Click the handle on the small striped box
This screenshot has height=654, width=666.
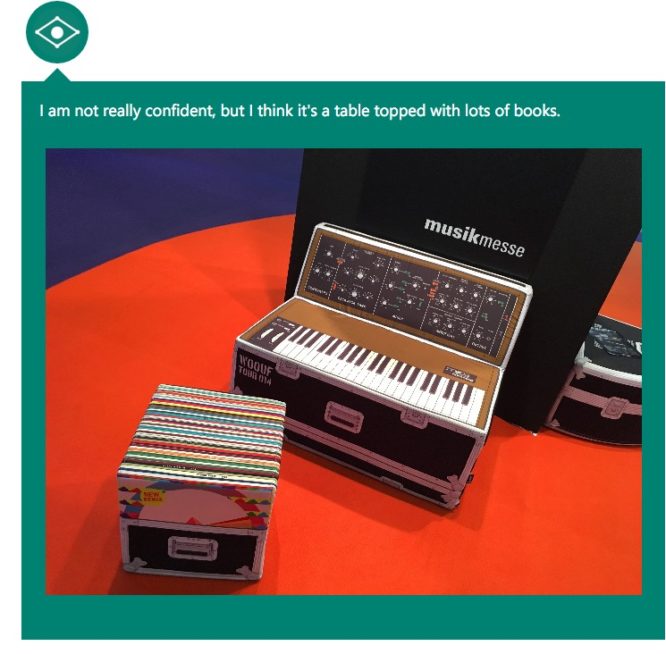pos(192,546)
